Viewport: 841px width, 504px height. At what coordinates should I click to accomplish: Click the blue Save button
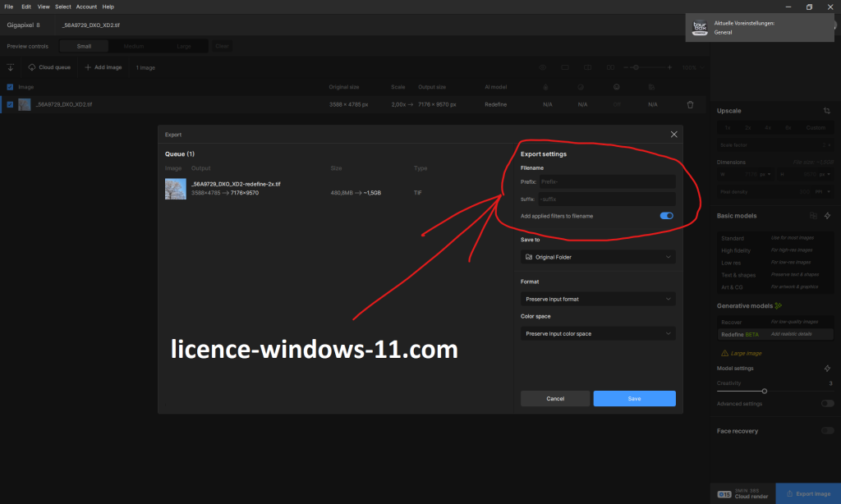[x=634, y=398]
